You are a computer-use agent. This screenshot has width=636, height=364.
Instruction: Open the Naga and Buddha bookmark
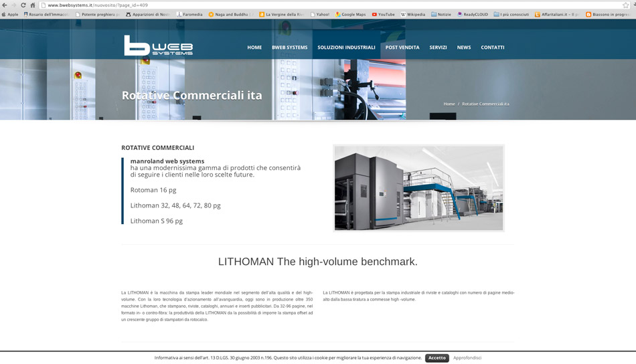tap(231, 14)
